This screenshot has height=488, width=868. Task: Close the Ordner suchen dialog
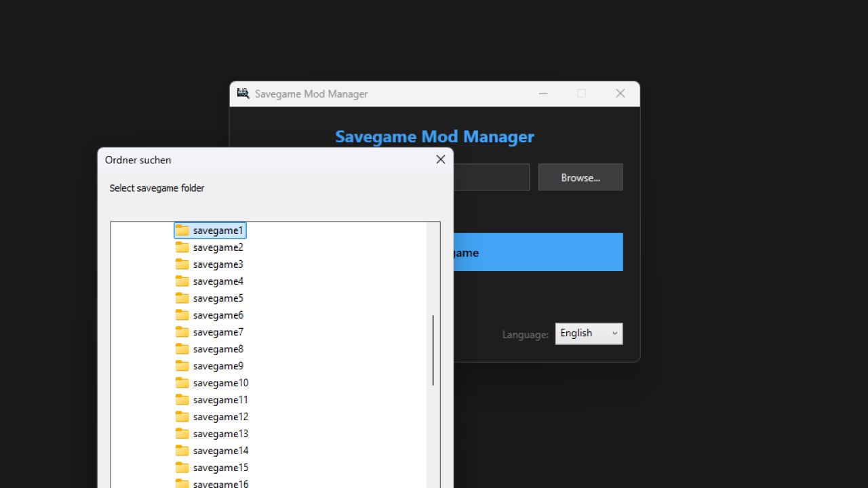coord(440,159)
